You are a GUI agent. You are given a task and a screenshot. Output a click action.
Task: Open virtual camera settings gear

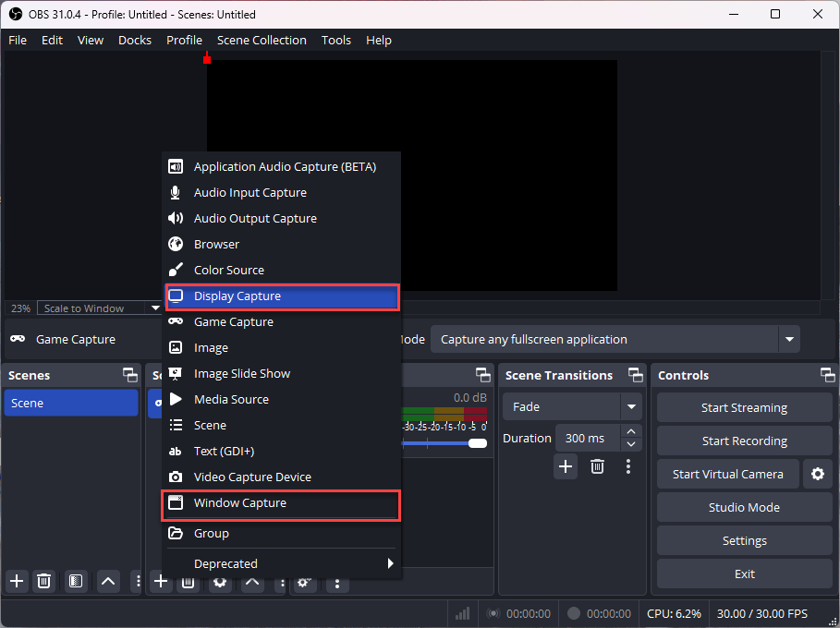[818, 474]
